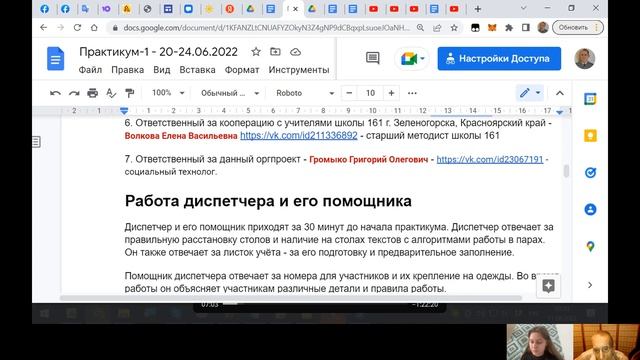Click the Explore button at the bottom right
The width and height of the screenshot is (640, 360).
tap(548, 286)
